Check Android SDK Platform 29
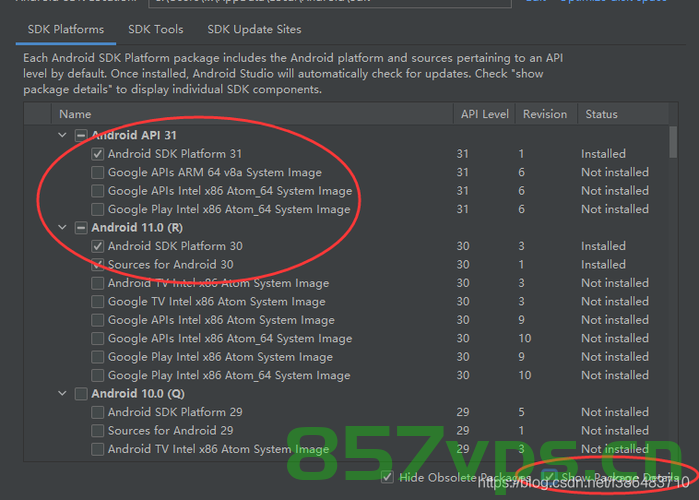The width and height of the screenshot is (699, 500). click(98, 412)
